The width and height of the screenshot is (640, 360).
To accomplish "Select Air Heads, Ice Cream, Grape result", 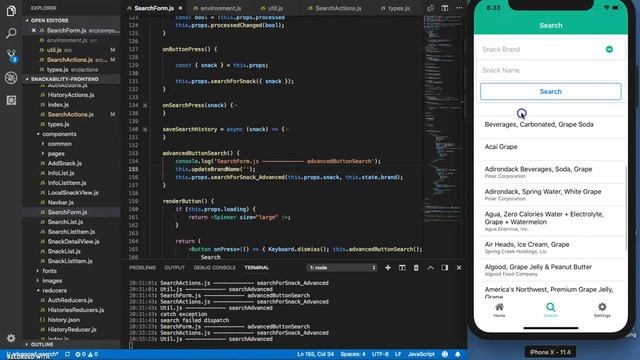I will (x=551, y=247).
